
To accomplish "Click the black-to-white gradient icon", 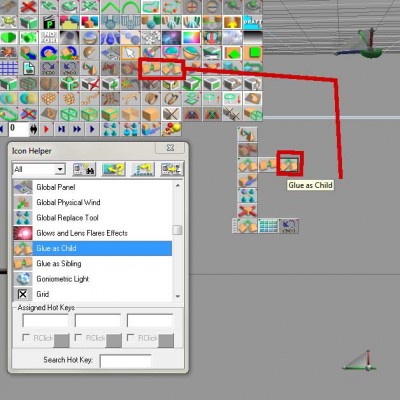I will tap(253, 37).
